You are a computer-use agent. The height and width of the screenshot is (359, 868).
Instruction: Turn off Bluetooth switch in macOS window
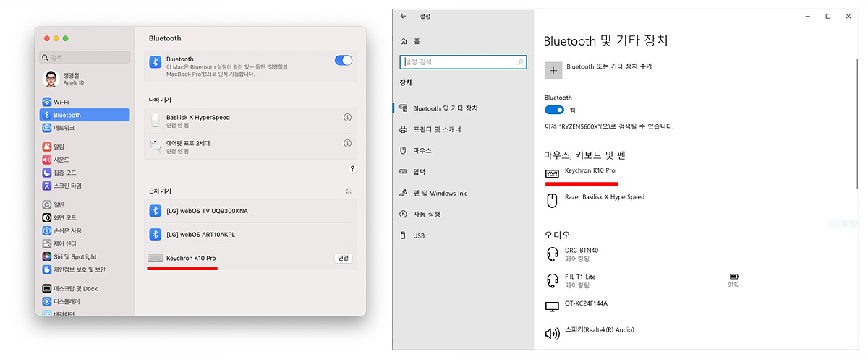click(x=344, y=61)
